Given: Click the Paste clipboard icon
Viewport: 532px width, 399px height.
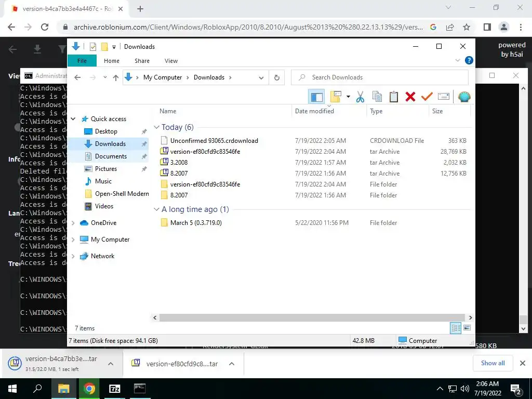Looking at the screenshot, I should click(x=394, y=97).
